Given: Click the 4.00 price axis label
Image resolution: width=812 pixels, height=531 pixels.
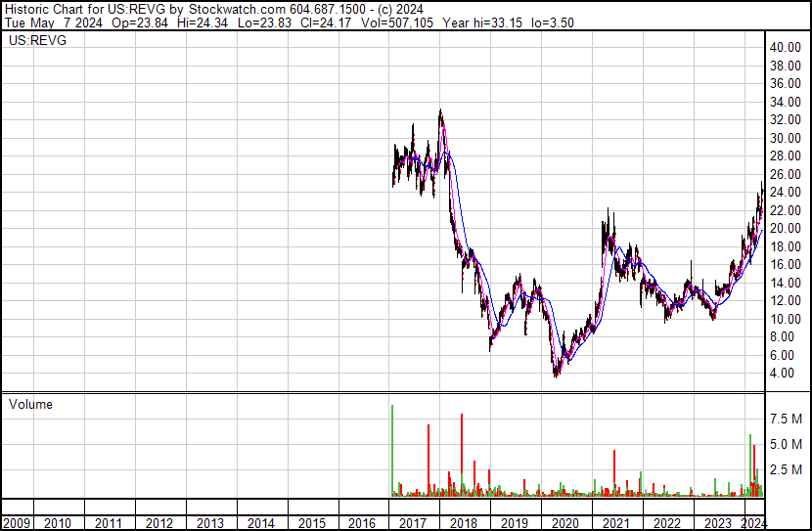Looking at the screenshot, I should click(783, 373).
